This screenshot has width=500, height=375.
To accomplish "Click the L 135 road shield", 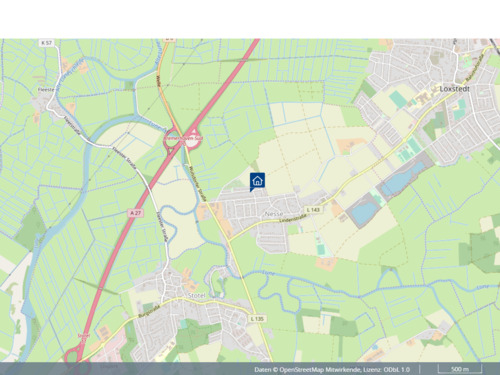I will (x=257, y=319).
